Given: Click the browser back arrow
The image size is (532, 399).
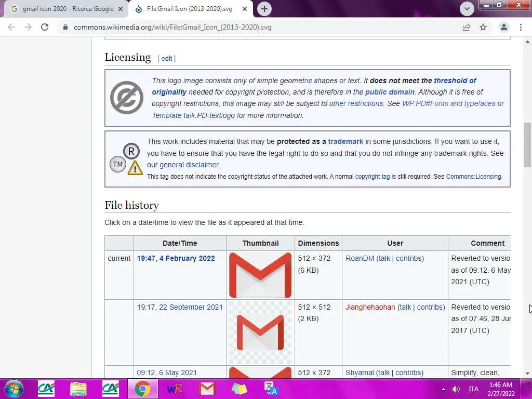Looking at the screenshot, I should pos(11,27).
